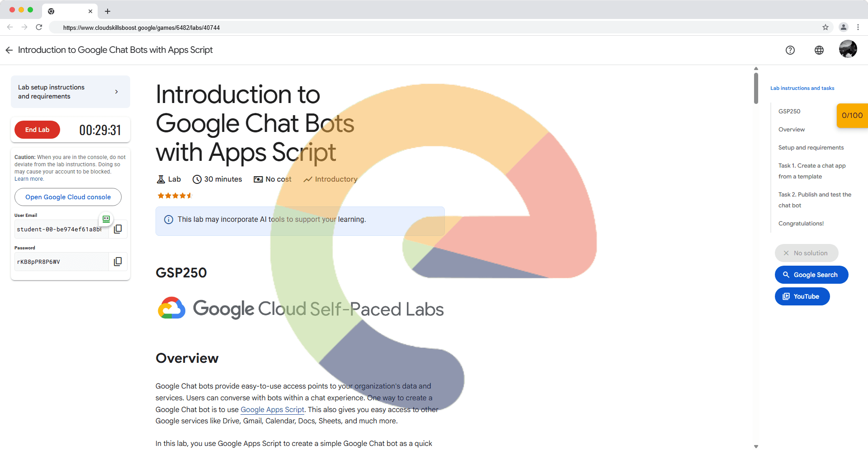The width and height of the screenshot is (868, 450).
Task: Follow the Google Apps Script link
Action: click(272, 410)
